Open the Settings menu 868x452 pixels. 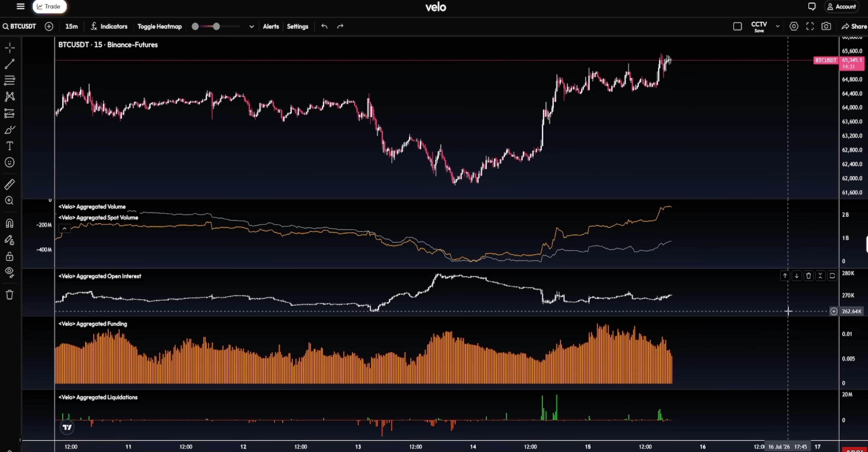[298, 26]
